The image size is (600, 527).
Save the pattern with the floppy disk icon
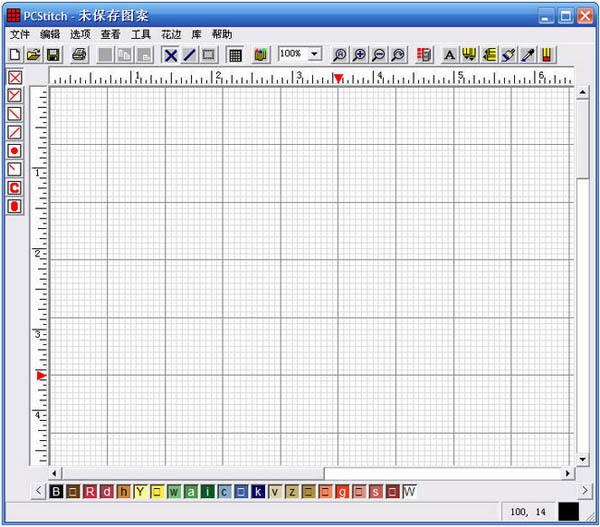click(x=53, y=55)
